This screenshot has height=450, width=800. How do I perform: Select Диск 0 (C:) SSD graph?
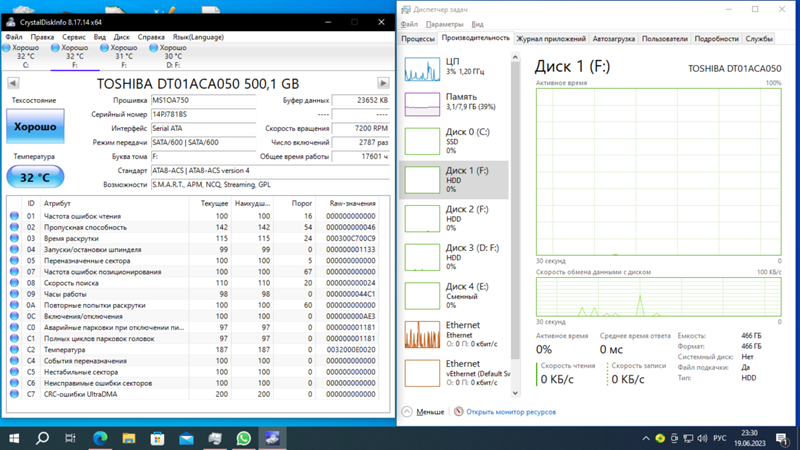(x=455, y=140)
